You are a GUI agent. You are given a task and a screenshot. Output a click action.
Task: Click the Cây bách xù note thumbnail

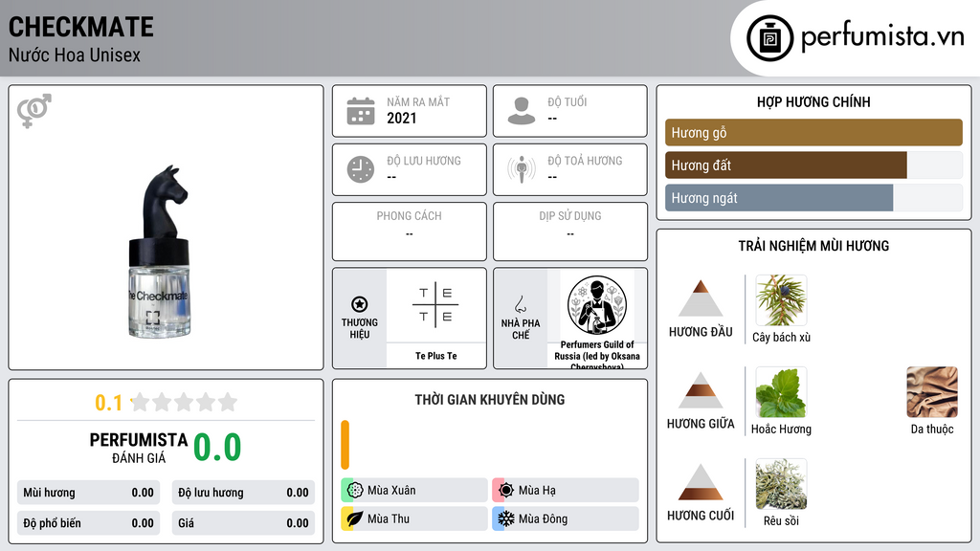[x=781, y=300]
